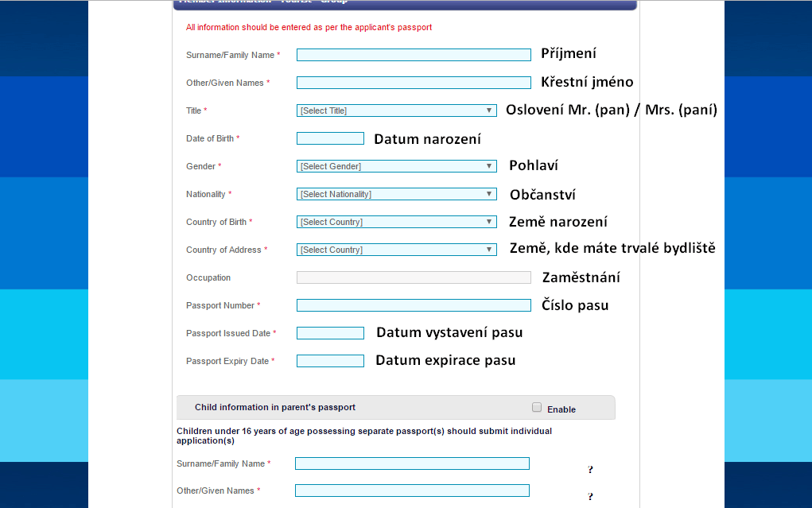Open the Country of Birth dropdown
Viewport: 812px width, 508px height.
tap(396, 222)
